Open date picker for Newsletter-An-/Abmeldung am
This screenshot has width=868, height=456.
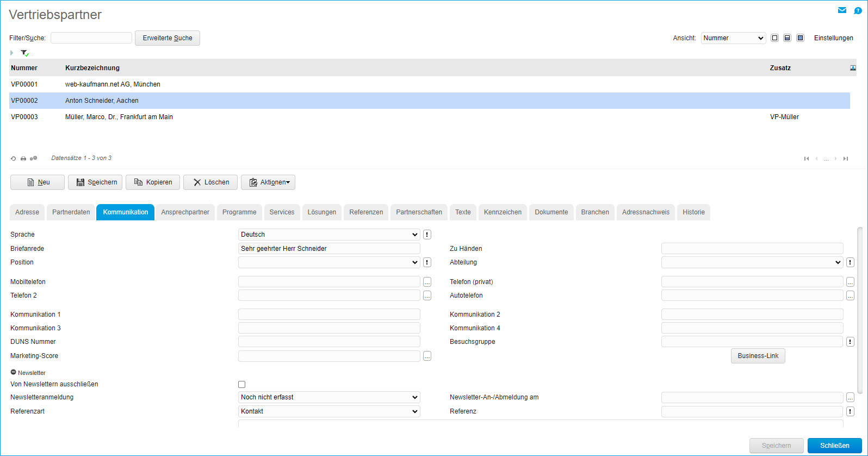(x=850, y=397)
